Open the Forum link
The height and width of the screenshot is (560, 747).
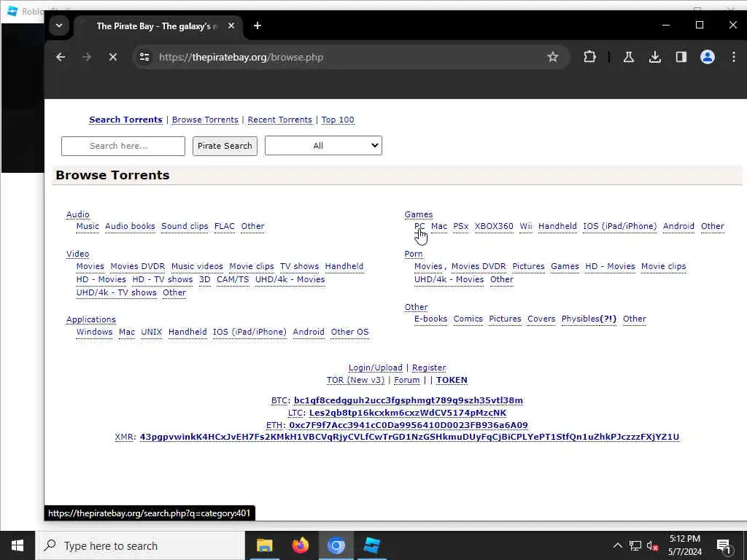coord(407,381)
